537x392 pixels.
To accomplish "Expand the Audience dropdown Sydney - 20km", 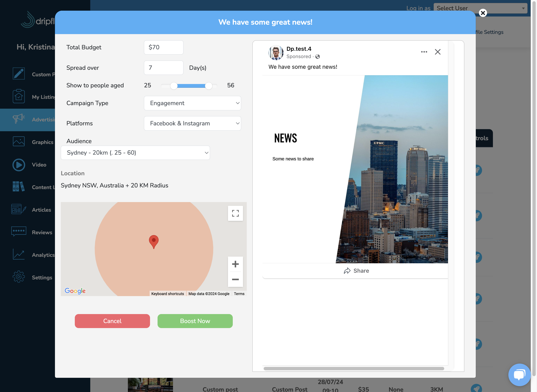I will (x=135, y=153).
